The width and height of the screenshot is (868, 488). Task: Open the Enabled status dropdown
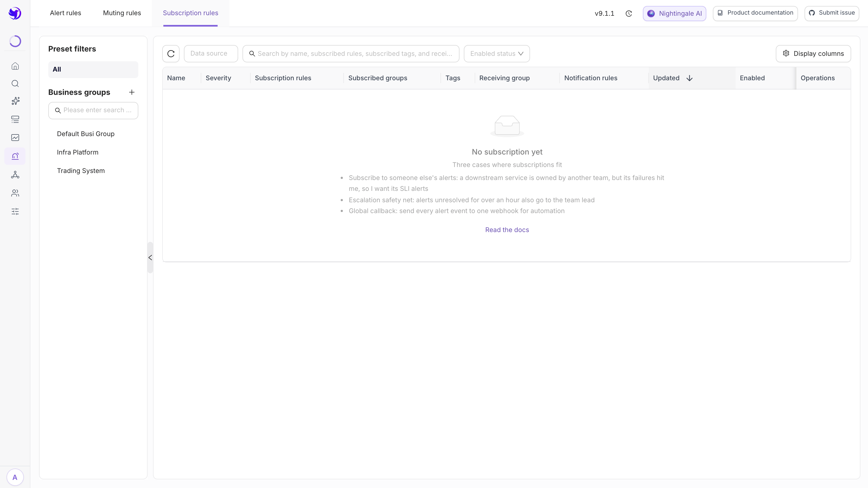pos(497,54)
